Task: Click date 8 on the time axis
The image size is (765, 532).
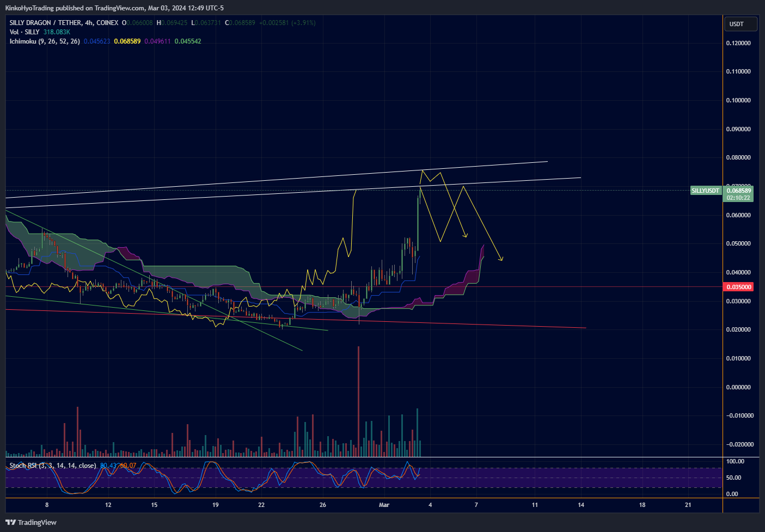Action: tap(47, 505)
